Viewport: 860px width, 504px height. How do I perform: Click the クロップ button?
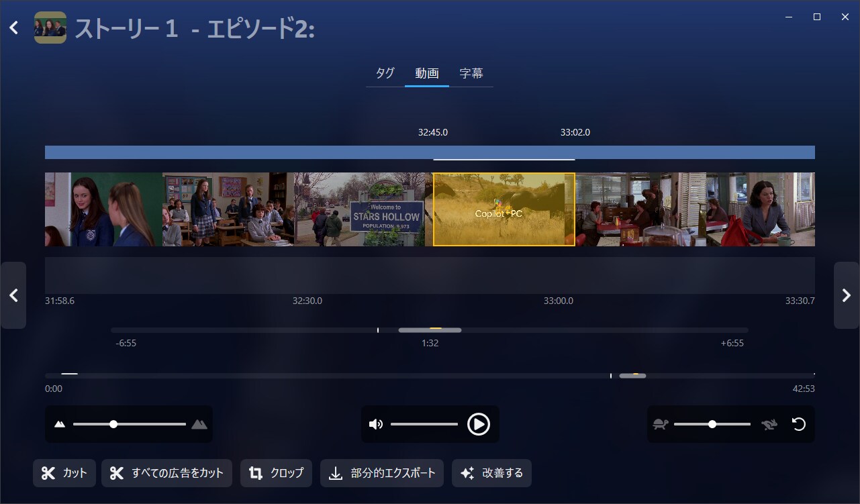click(277, 473)
